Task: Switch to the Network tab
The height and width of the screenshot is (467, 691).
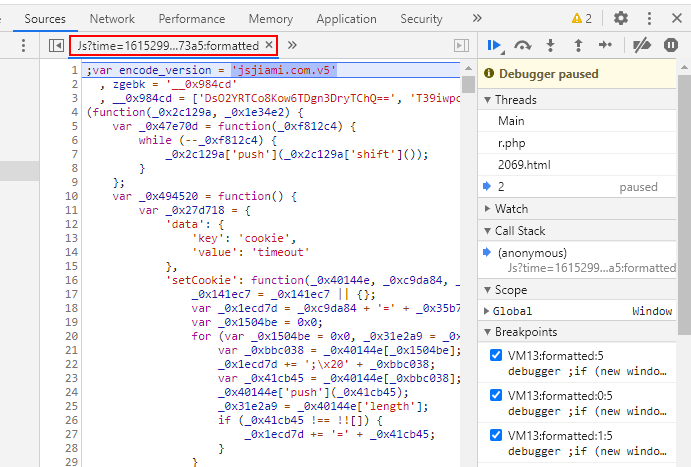Action: 111,19
